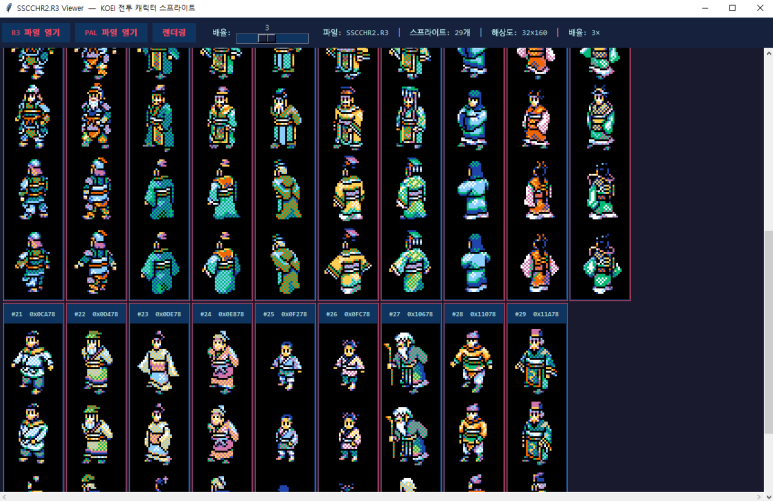Minimize the SSCCHR2.R3 Viewer window

[x=705, y=8]
